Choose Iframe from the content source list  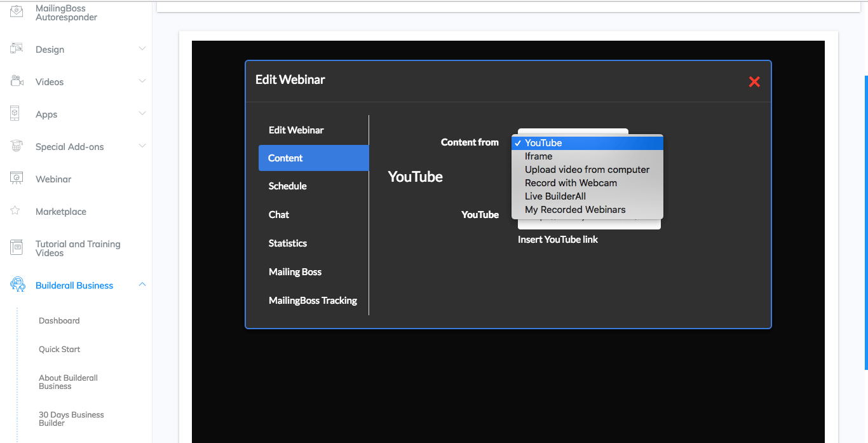[587, 156]
